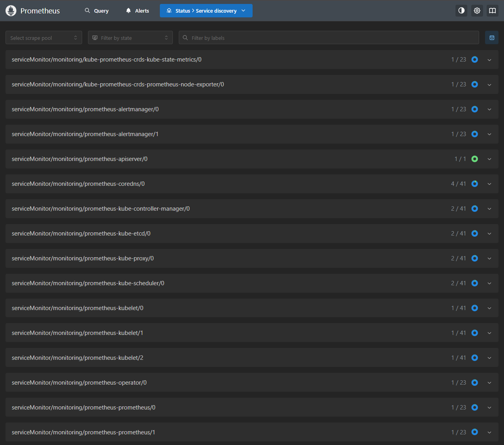
Task: Click green ring indicator for prometheus-apiserver/0
Action: [475, 159]
